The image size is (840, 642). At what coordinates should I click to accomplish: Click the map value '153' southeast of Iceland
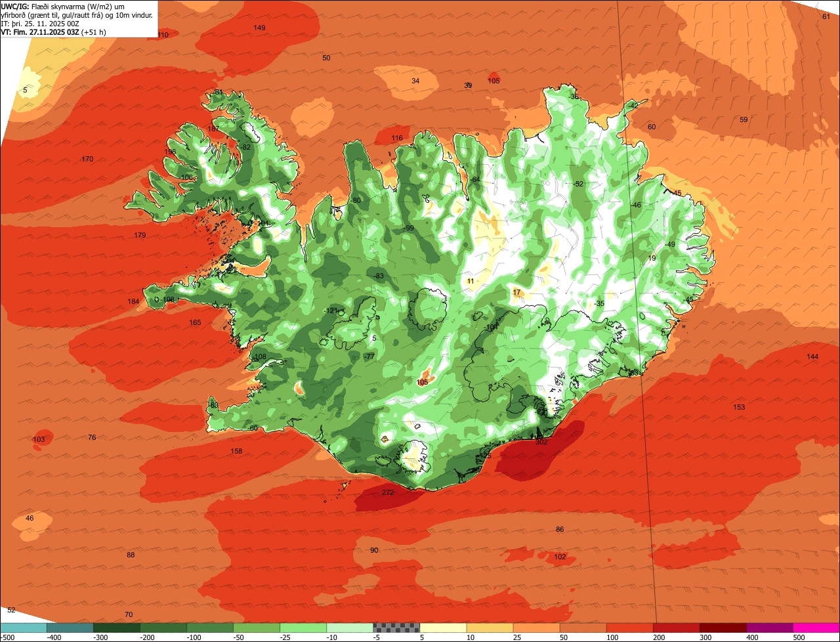click(x=740, y=407)
